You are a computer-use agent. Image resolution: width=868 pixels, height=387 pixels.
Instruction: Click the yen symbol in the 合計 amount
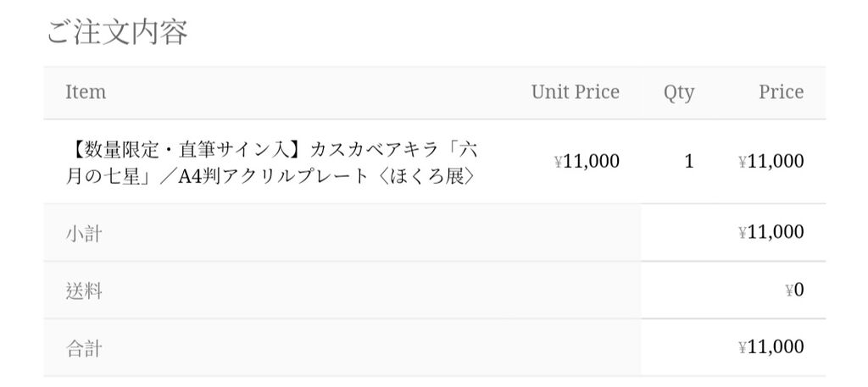pos(743,348)
